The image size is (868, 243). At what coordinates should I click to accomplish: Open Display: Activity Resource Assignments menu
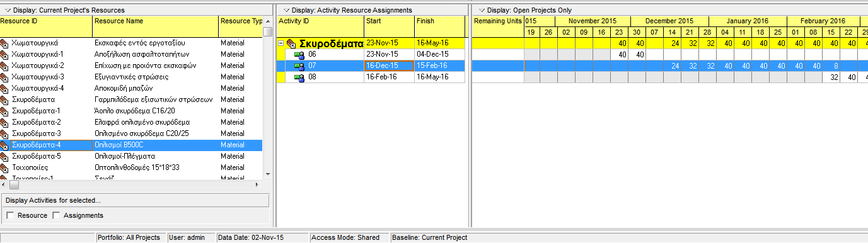(x=347, y=10)
